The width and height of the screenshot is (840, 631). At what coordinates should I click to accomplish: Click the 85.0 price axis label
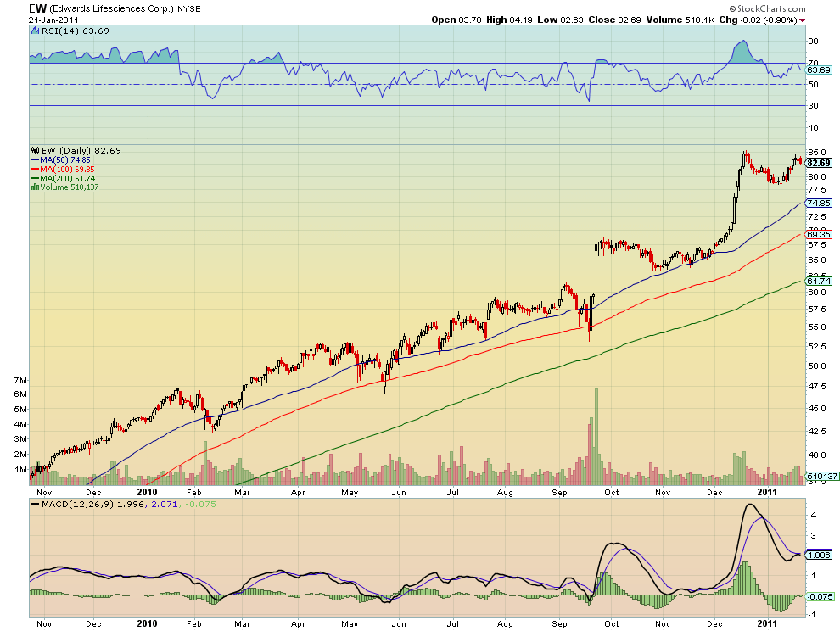(818, 152)
